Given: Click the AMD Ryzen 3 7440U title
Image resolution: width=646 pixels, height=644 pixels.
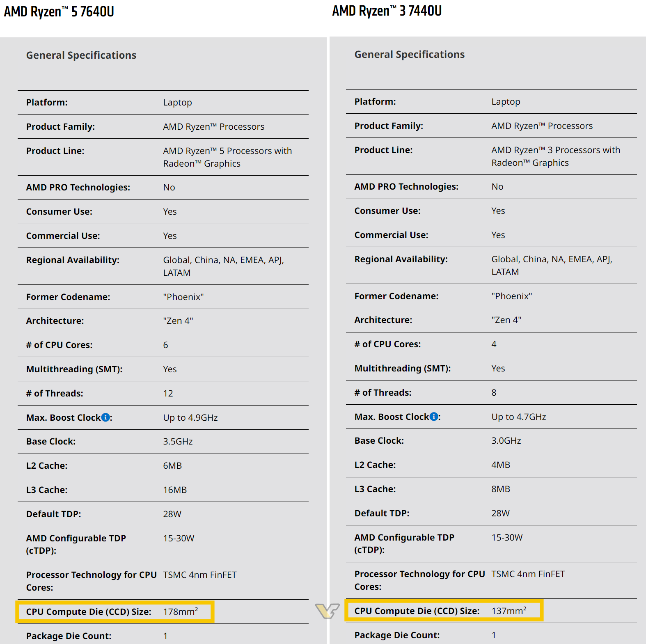Looking at the screenshot, I should tap(387, 11).
